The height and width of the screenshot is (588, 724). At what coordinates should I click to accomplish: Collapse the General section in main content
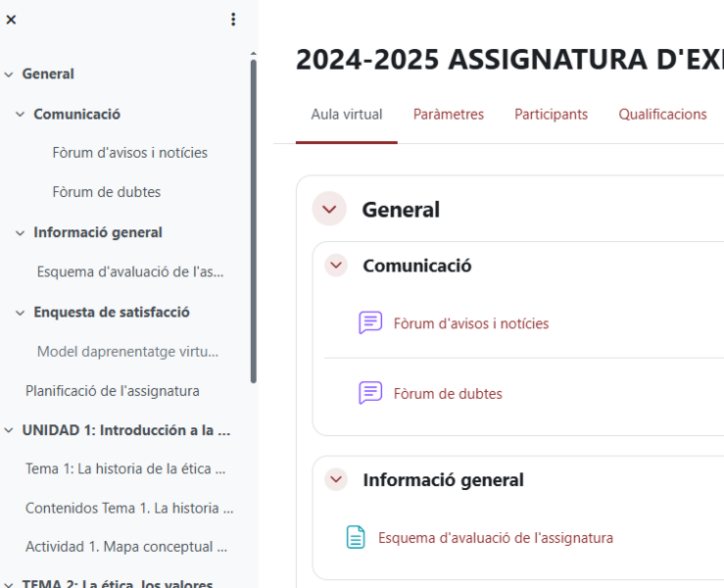[x=329, y=209]
